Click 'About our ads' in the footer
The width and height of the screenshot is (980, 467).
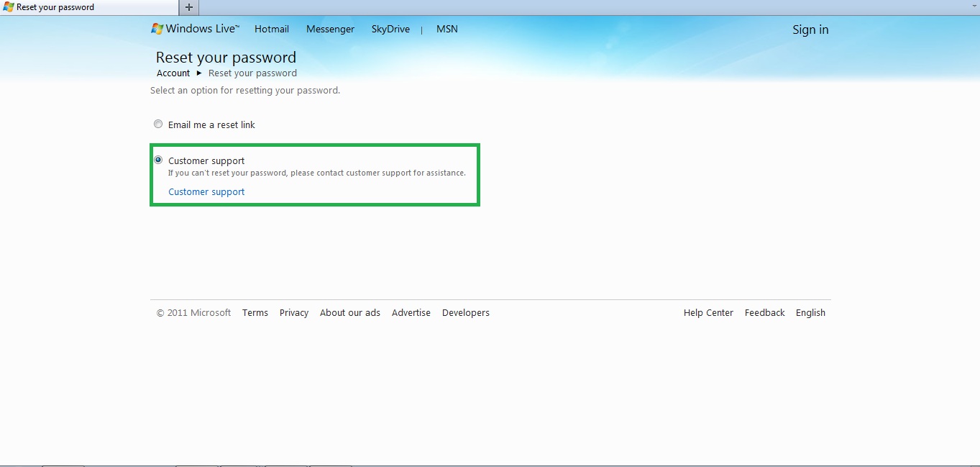(350, 312)
